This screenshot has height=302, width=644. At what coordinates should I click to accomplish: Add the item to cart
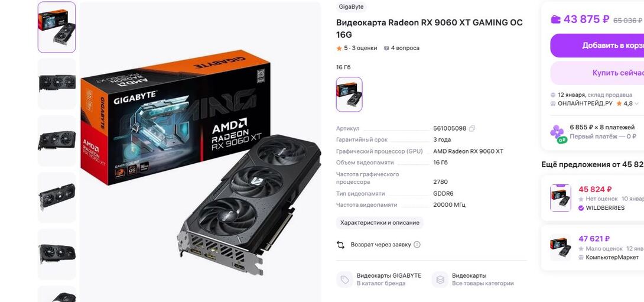pos(597,46)
